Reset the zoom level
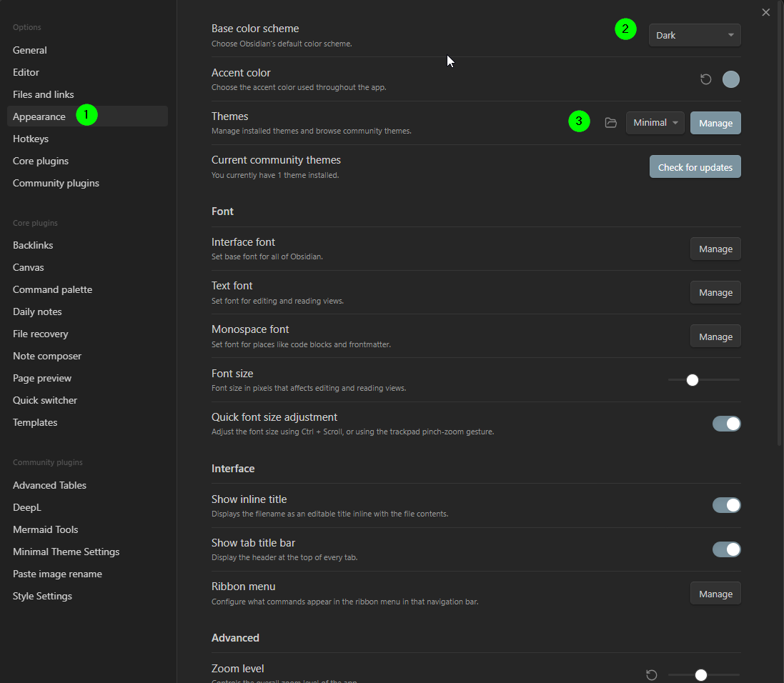Image resolution: width=784 pixels, height=683 pixels. click(652, 675)
